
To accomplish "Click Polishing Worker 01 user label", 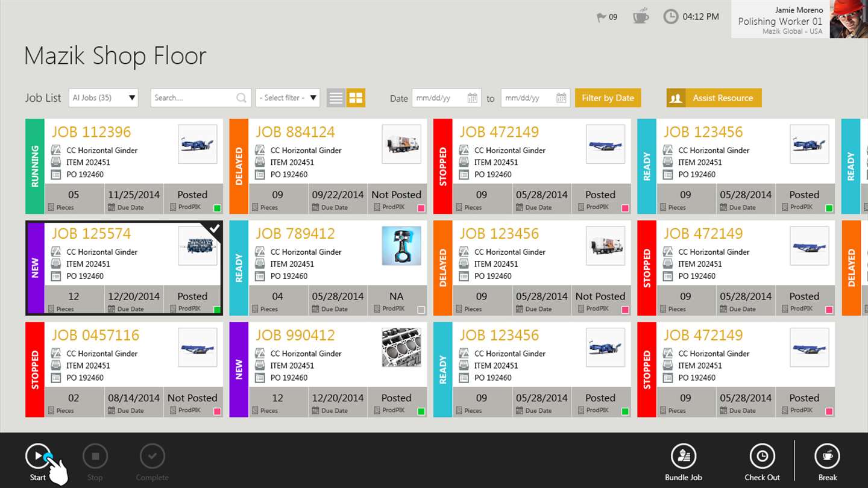I will (780, 21).
